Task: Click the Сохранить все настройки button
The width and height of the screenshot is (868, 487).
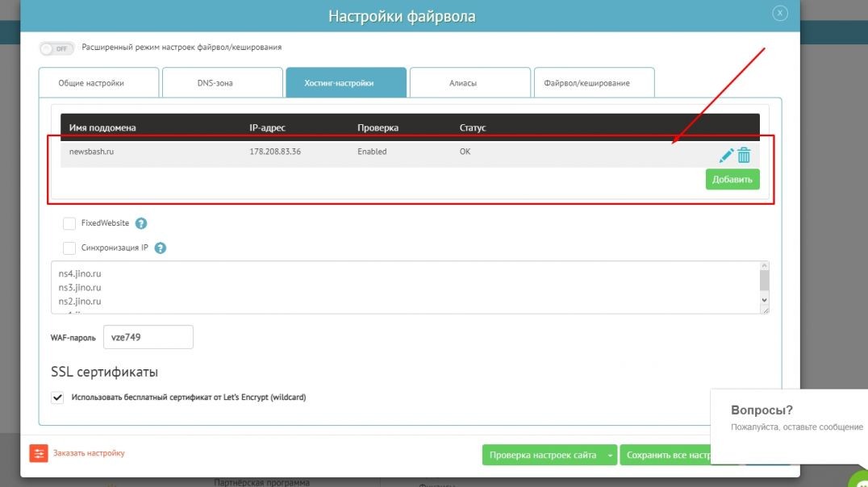Action: (x=666, y=456)
